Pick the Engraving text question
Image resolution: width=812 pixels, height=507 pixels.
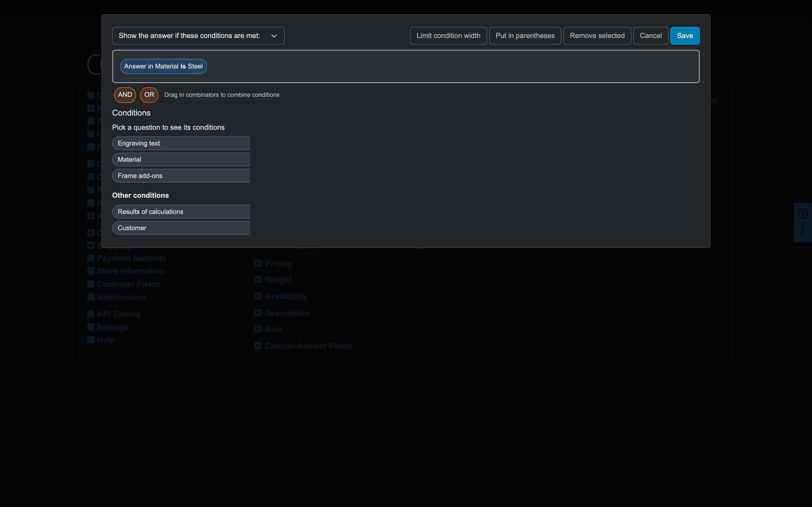(x=181, y=143)
